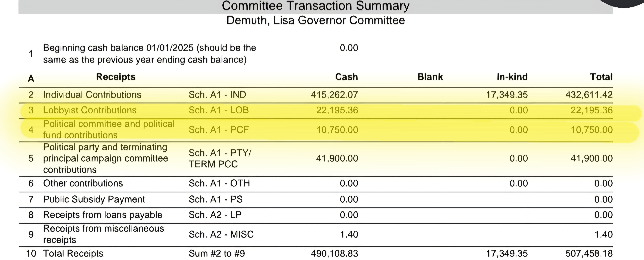This screenshot has width=644, height=260.
Task: Click the Cash column header
Action: [x=346, y=77]
